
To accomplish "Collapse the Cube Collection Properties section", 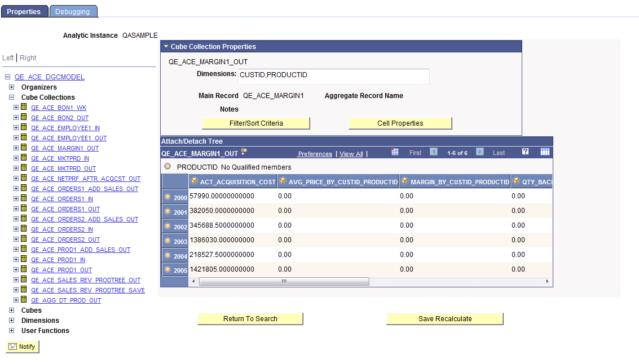I will pos(165,46).
